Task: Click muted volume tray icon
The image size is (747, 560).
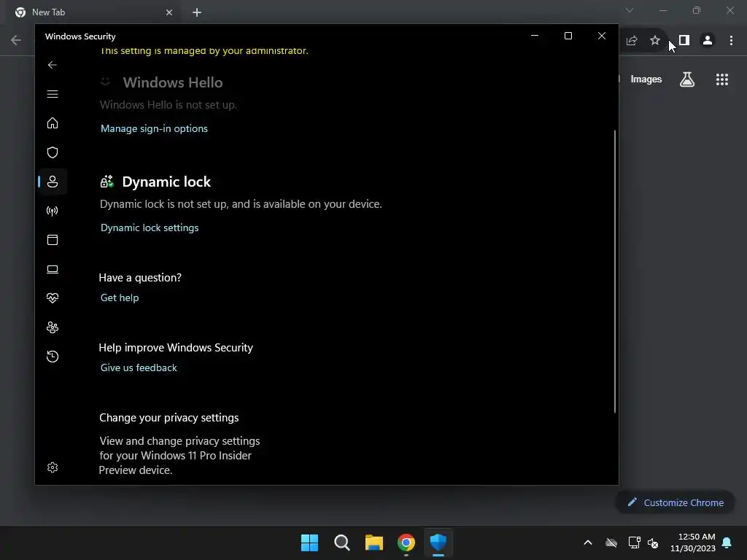Action: pyautogui.click(x=653, y=542)
